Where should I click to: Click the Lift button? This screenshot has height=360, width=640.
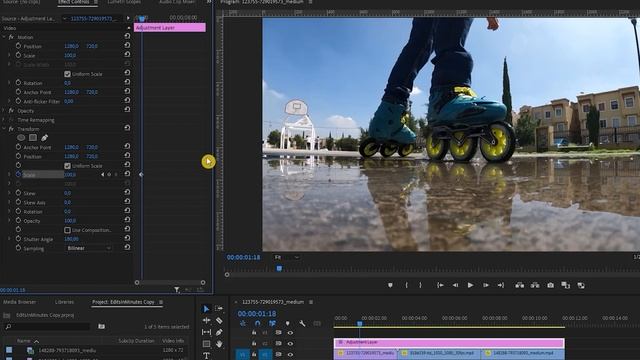pyautogui.click(x=520, y=285)
